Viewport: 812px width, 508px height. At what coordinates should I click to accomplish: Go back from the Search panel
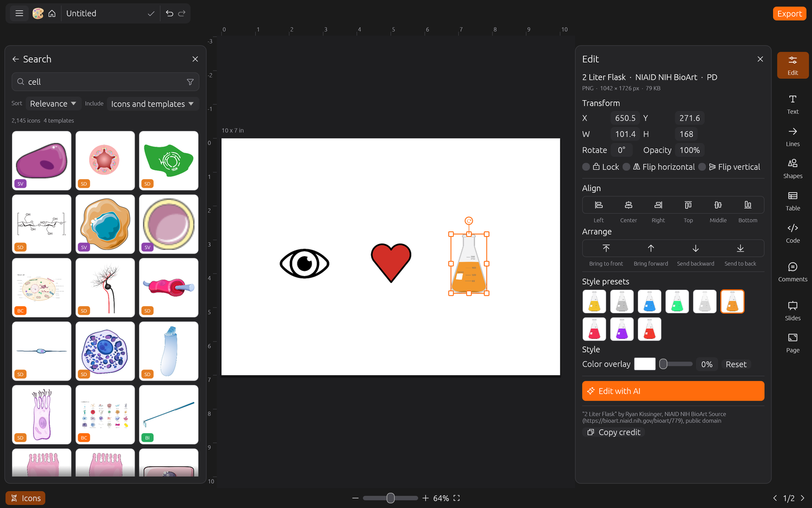[16, 59]
